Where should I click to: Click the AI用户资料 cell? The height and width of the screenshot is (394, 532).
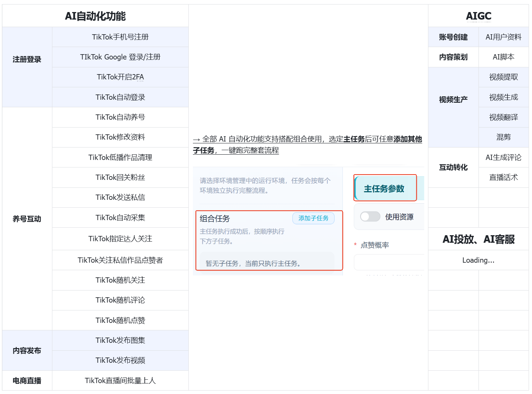tap(503, 37)
